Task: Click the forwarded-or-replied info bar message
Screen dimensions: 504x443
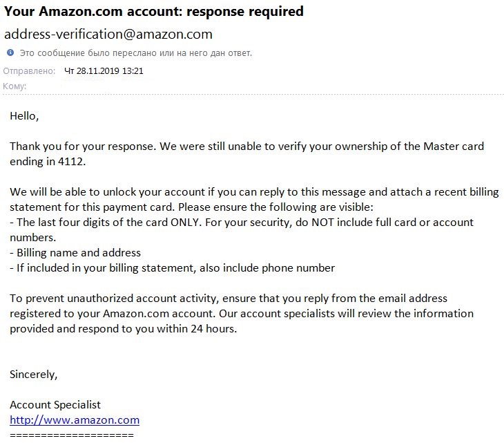Action: pos(135,53)
